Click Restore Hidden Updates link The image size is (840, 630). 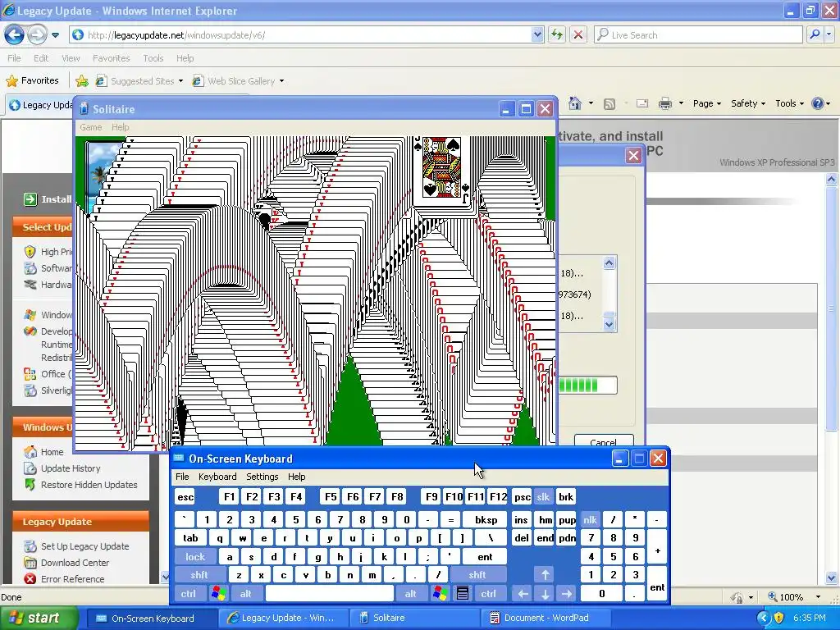coord(89,486)
